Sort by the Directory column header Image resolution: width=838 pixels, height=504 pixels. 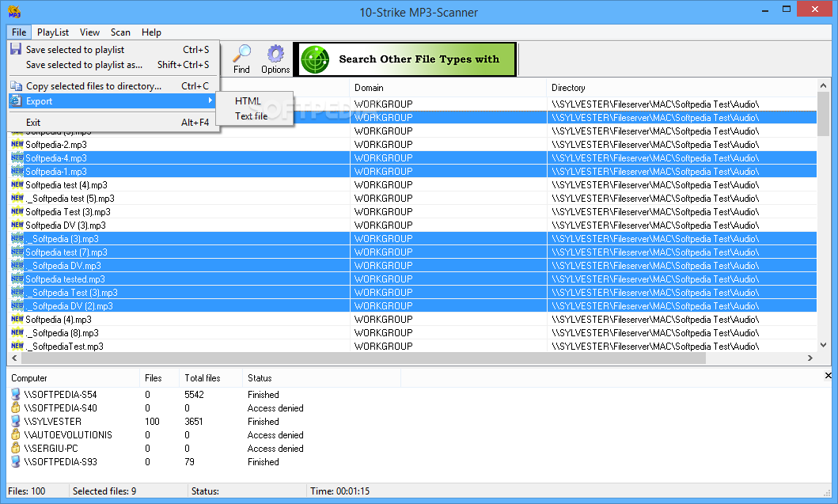682,88
